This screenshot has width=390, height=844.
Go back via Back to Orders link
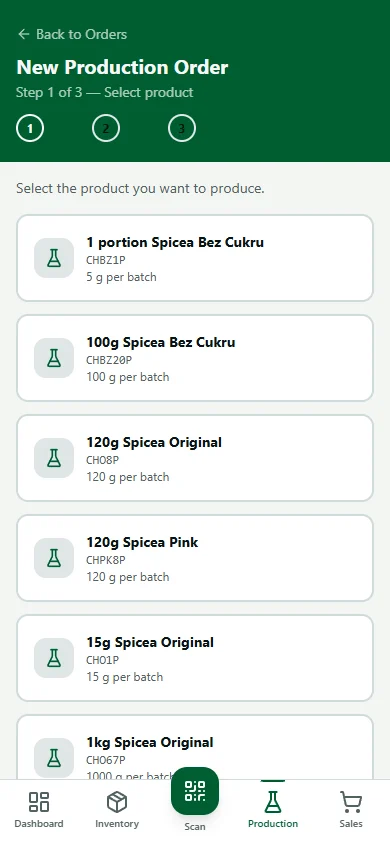72,34
